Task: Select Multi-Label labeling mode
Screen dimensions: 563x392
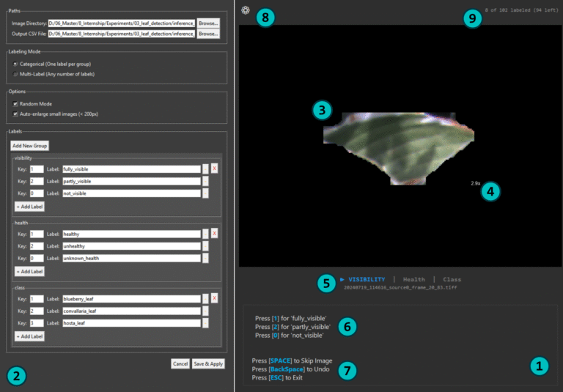Action: [x=16, y=74]
